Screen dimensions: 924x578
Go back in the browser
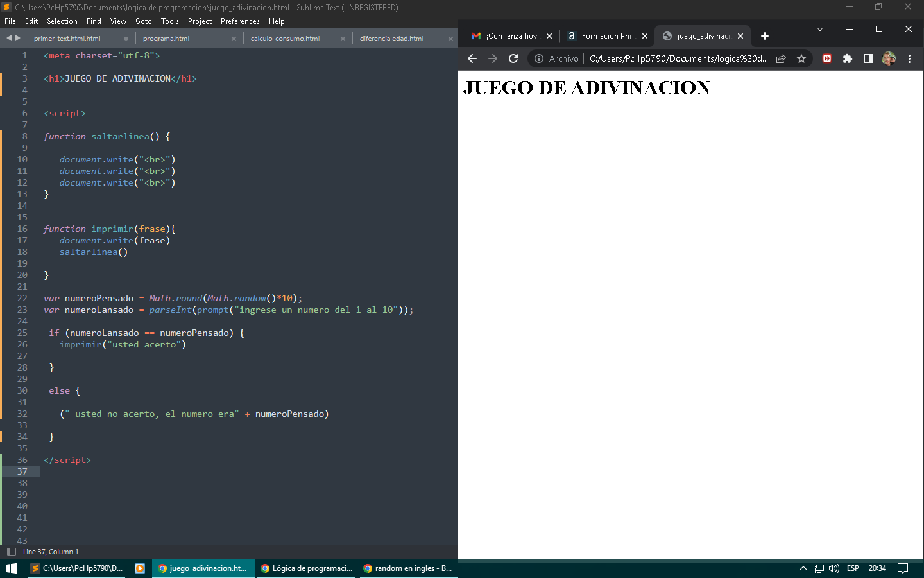[x=472, y=58]
